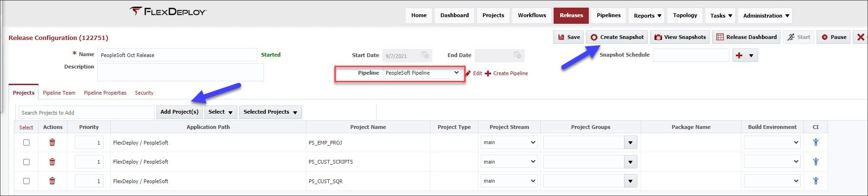Screen dimensions: 868x196
Task: Expand Project Groups dropdown for PS_CUST_SCRIPTS
Action: point(630,162)
